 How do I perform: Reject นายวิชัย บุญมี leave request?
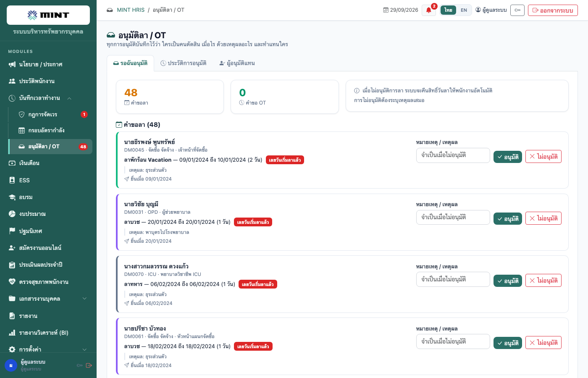(543, 218)
